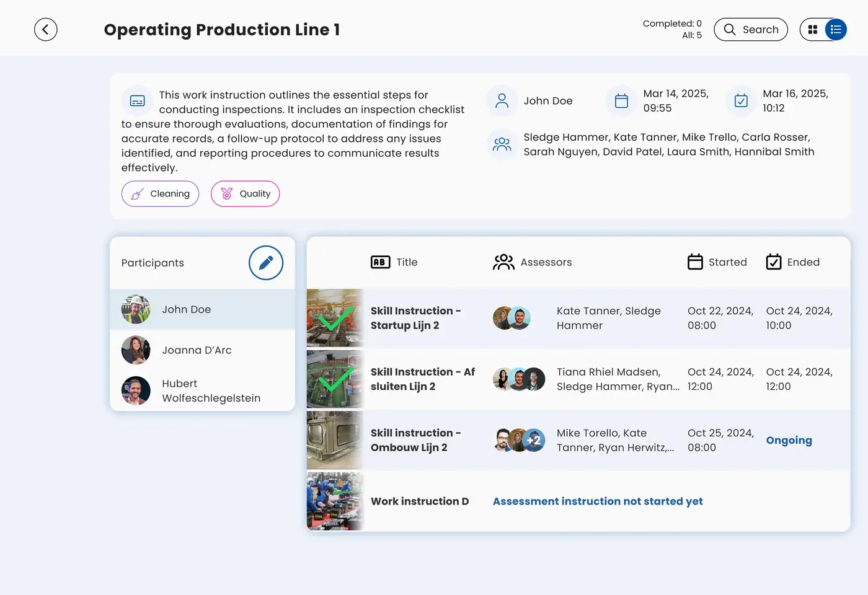The width and height of the screenshot is (868, 595).
Task: Click title 'Skill Instruction - Startup Lijn 2'
Action: (415, 318)
